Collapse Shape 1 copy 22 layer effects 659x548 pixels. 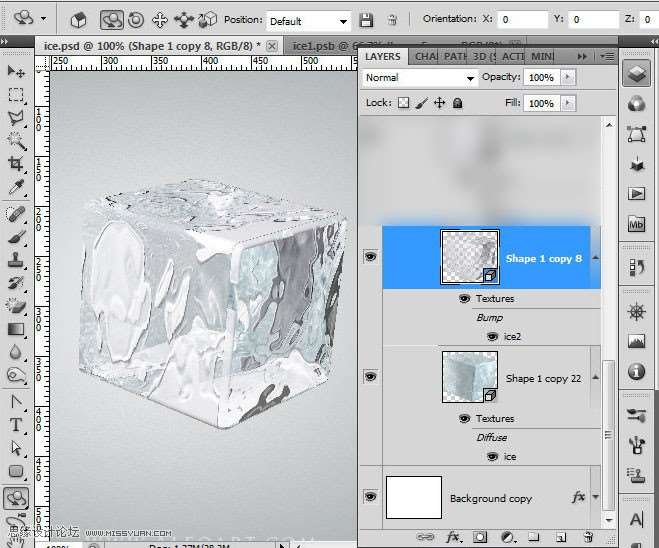595,377
